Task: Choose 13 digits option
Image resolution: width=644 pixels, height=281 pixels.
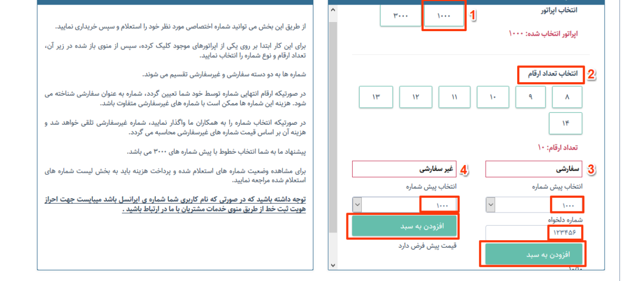Action: (376, 97)
